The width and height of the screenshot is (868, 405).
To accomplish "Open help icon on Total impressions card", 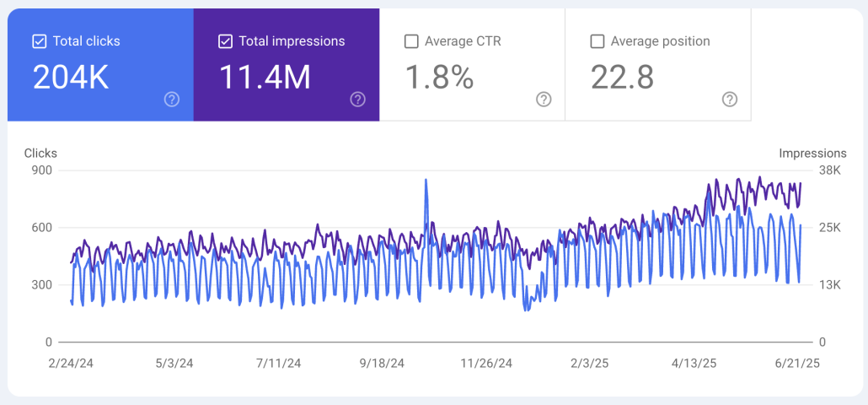I will [x=358, y=100].
